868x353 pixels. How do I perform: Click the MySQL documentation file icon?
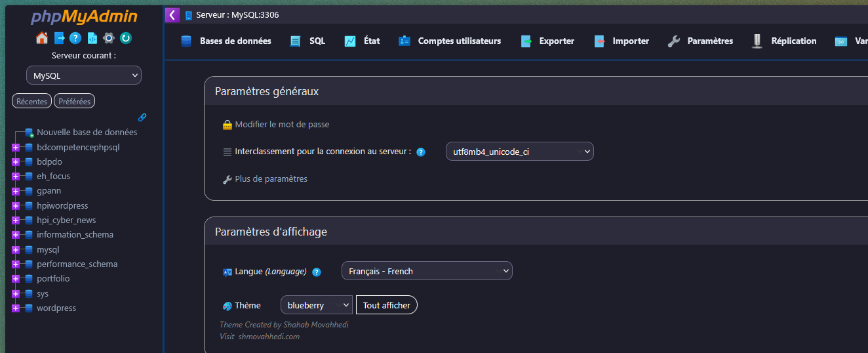tap(92, 38)
